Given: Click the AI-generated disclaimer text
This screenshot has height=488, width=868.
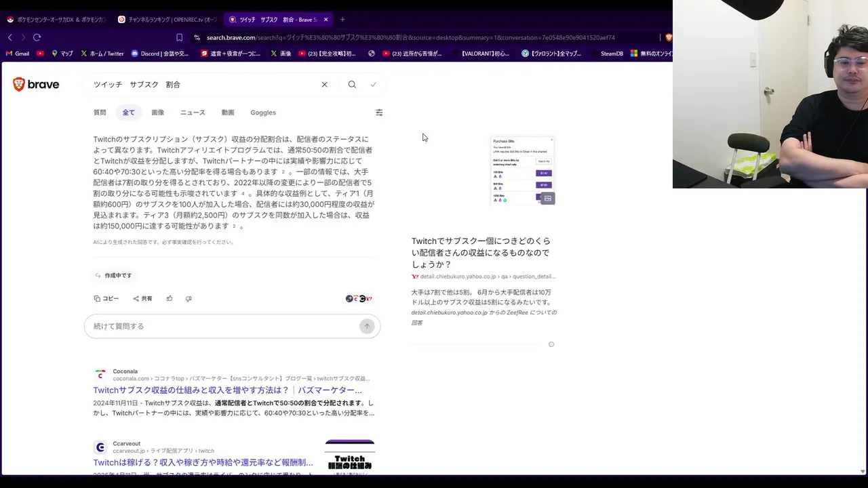Looking at the screenshot, I should [163, 242].
